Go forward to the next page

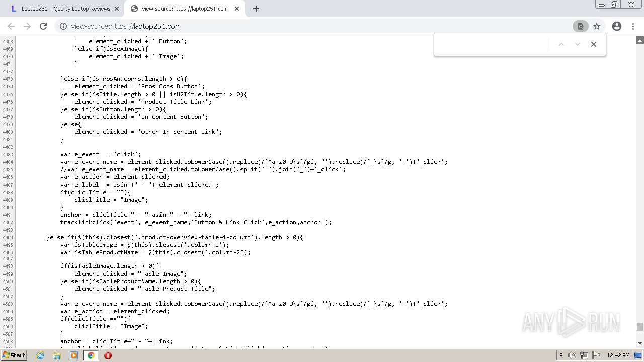click(27, 26)
